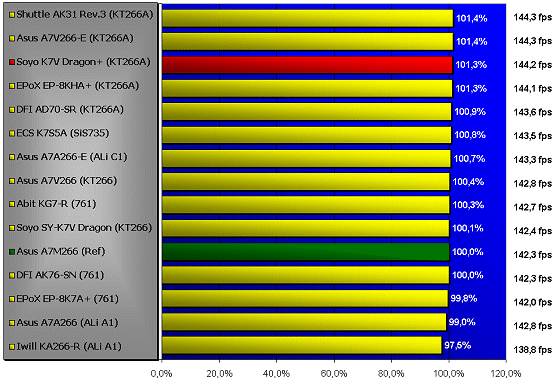Click the "143,6 fps" result
The image size is (555, 379).
coord(533,112)
